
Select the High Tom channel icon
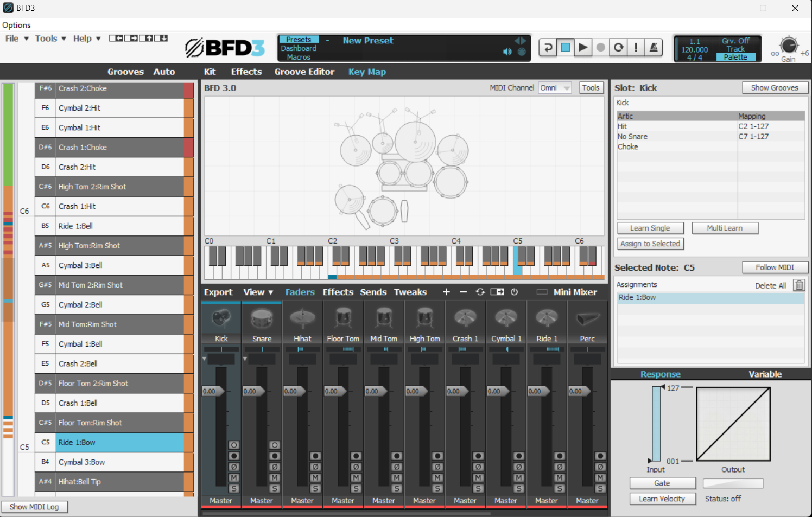pos(424,318)
